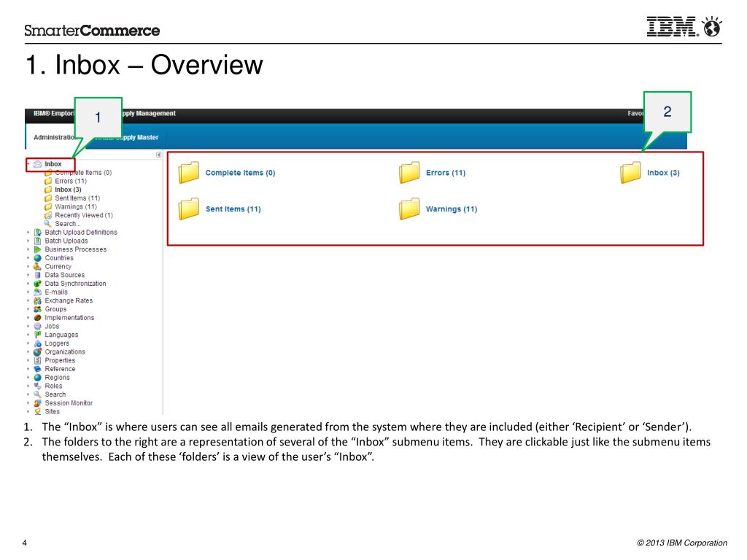Click the Business Processes play icon
The width and height of the screenshot is (747, 560).
(38, 249)
